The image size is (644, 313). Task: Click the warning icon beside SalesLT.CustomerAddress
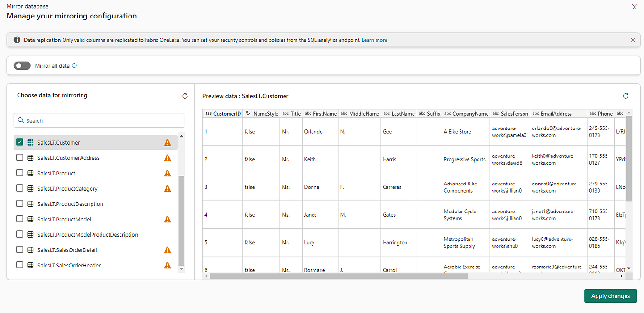click(x=167, y=157)
